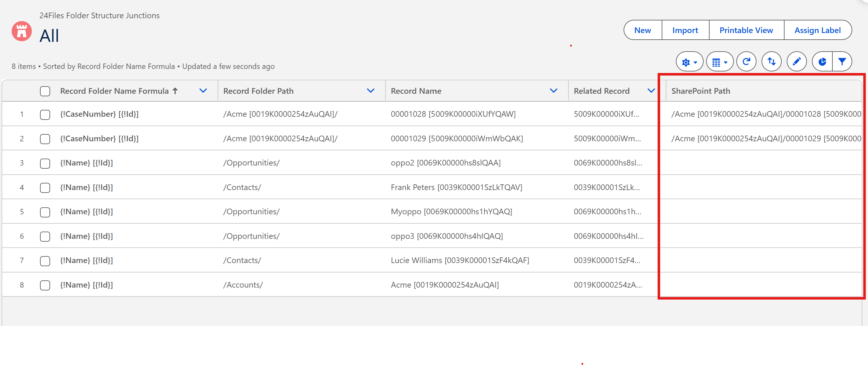Screen dimensions: 868x365
Task: Open related record 0039K00001SzLk...
Action: [x=607, y=188]
